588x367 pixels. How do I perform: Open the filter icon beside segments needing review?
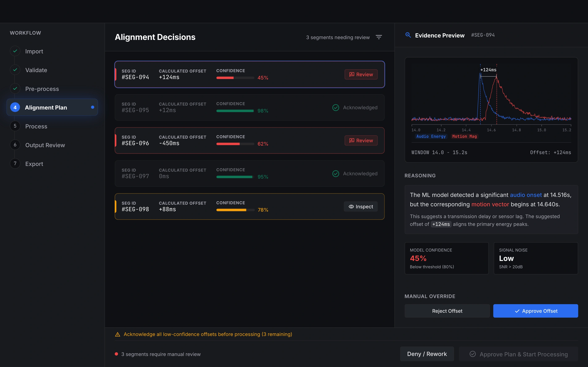(x=379, y=37)
